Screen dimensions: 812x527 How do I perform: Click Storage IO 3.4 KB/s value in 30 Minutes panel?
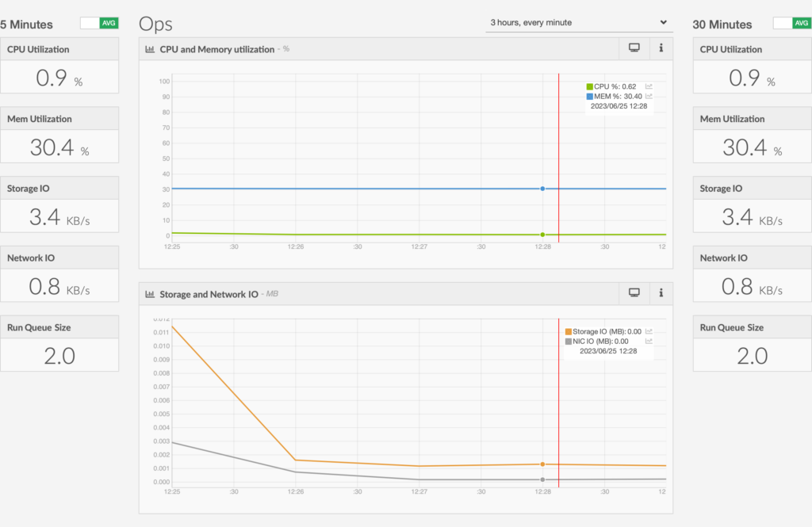coord(752,217)
